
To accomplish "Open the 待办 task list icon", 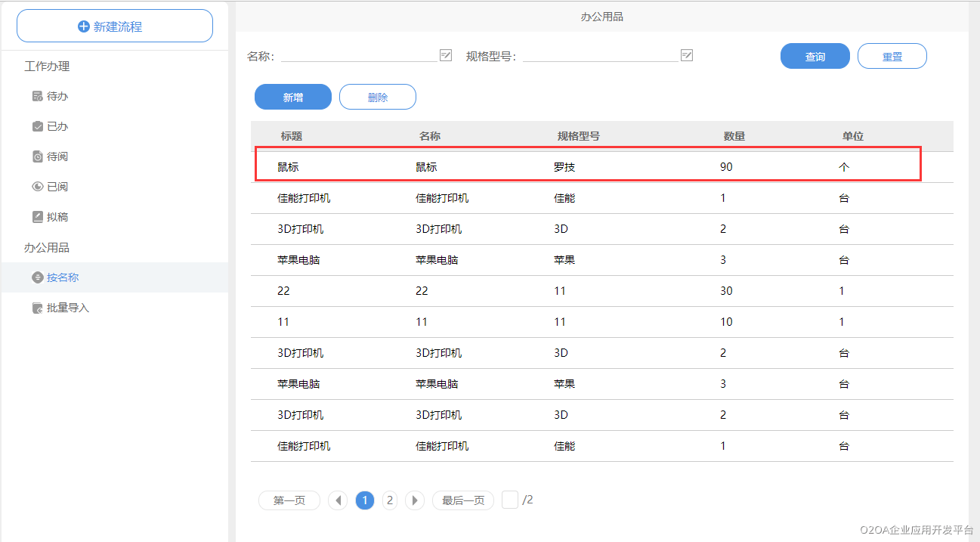I will pos(37,96).
